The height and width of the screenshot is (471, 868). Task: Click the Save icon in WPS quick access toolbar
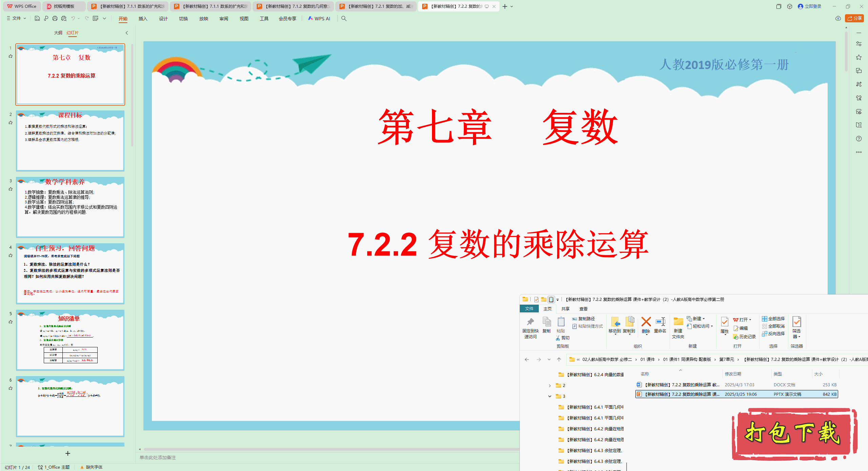tap(37, 19)
